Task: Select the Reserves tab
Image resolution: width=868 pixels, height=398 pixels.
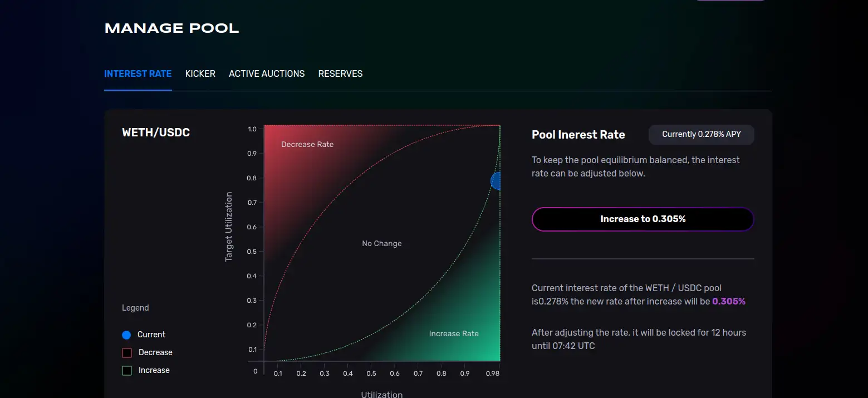Action: (x=340, y=73)
